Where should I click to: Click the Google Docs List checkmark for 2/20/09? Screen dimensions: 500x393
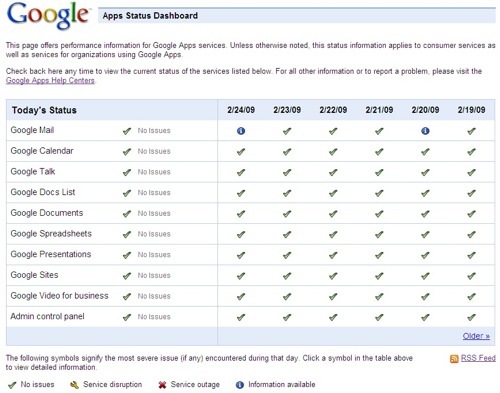pyautogui.click(x=425, y=193)
